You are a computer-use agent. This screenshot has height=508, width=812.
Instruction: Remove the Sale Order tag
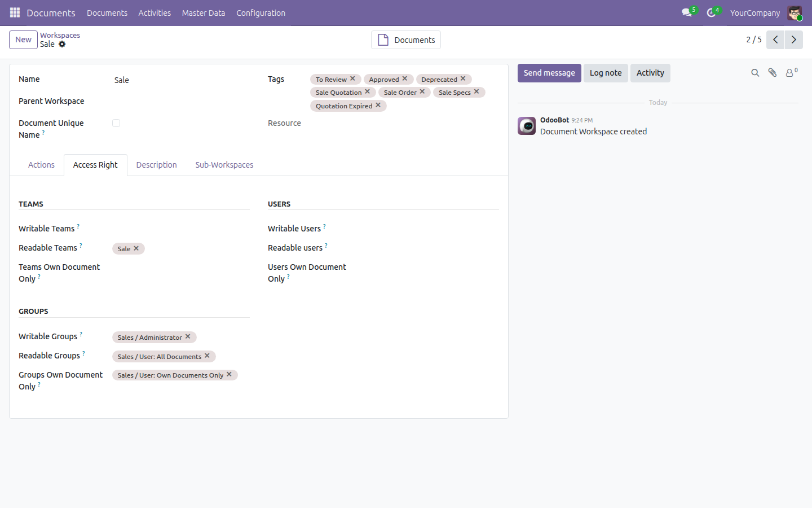click(422, 92)
